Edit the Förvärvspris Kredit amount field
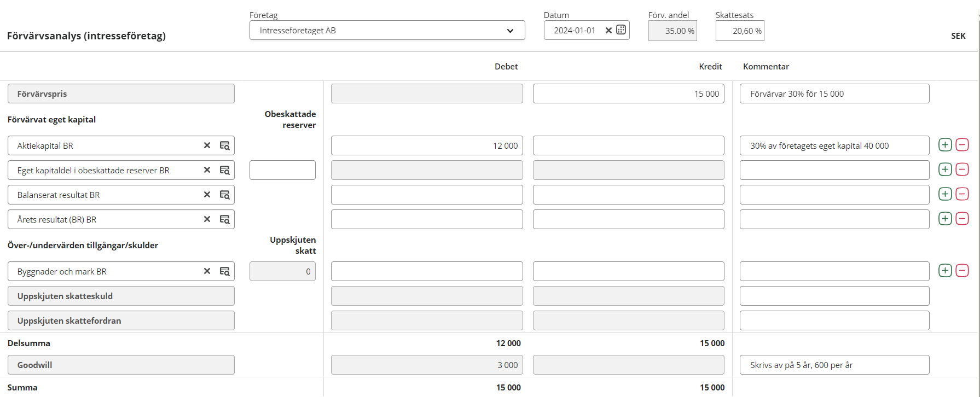 coord(628,94)
